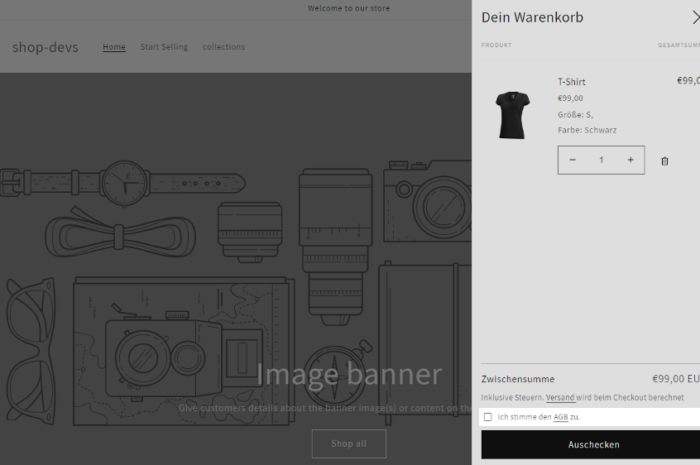Click the Zwischensumme label
Viewport: 700px width, 465px height.
click(x=518, y=379)
